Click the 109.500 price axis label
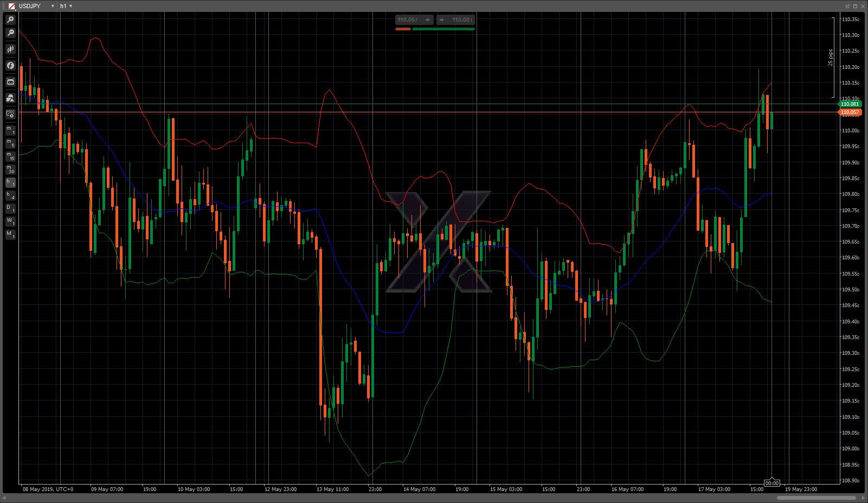The height and width of the screenshot is (503, 868). 850,290
